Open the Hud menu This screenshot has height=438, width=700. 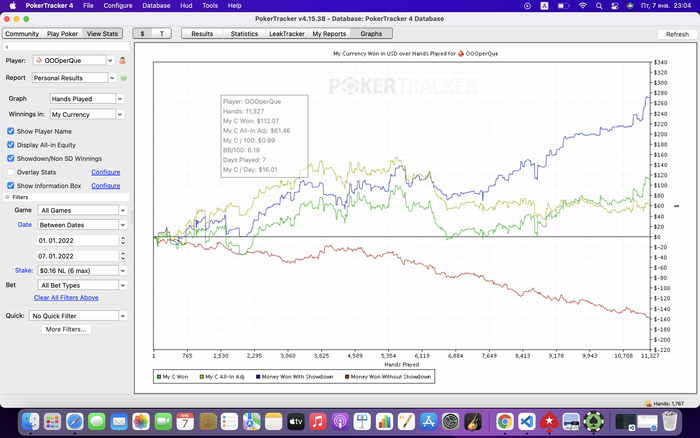[186, 6]
